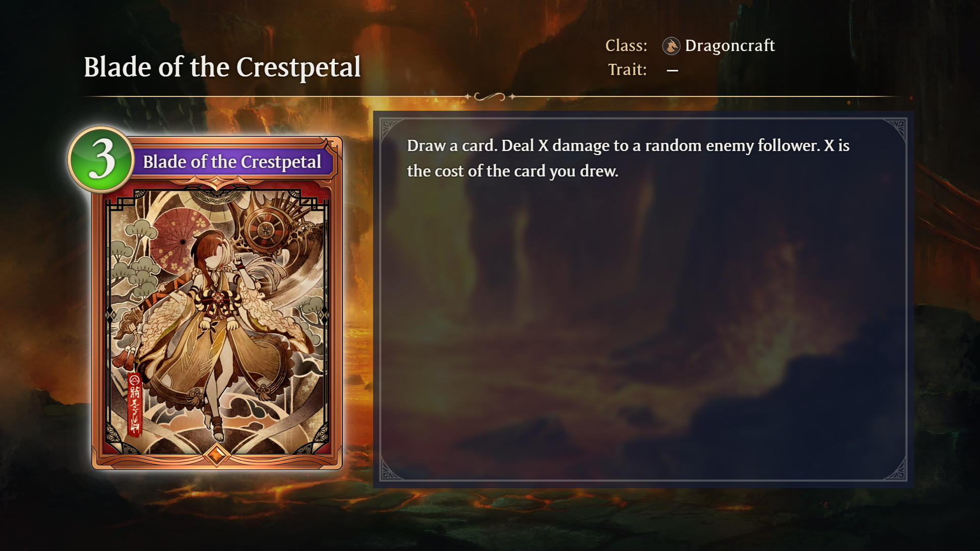Click the large Blade of the Crestpetal heading
This screenshot has width=980, height=551.
point(222,67)
